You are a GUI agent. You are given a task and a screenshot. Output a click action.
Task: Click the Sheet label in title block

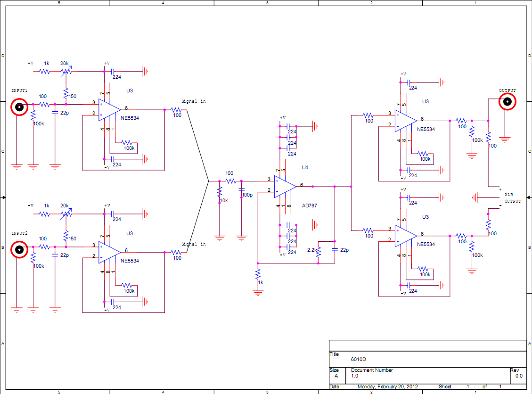point(445,386)
